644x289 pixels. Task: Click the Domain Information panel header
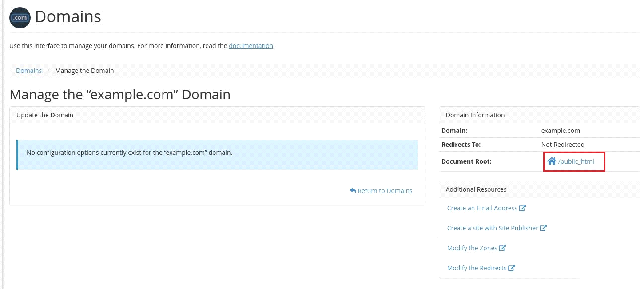click(475, 115)
